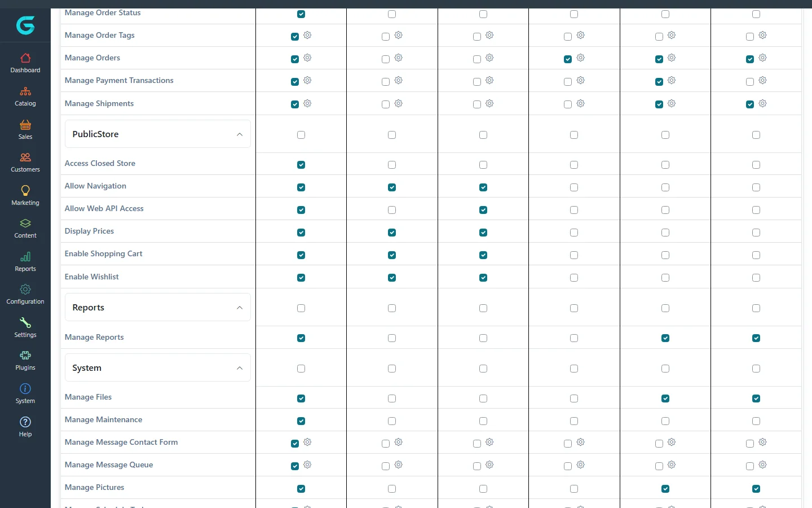The height and width of the screenshot is (508, 812).
Task: Open gear beside the checked Manage Order Tags box
Action: [307, 35]
